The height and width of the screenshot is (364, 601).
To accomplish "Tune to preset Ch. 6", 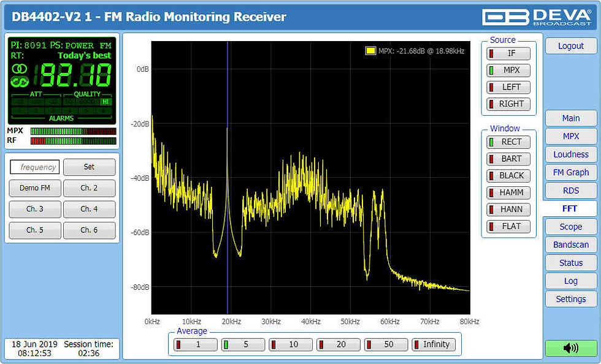I will (89, 230).
